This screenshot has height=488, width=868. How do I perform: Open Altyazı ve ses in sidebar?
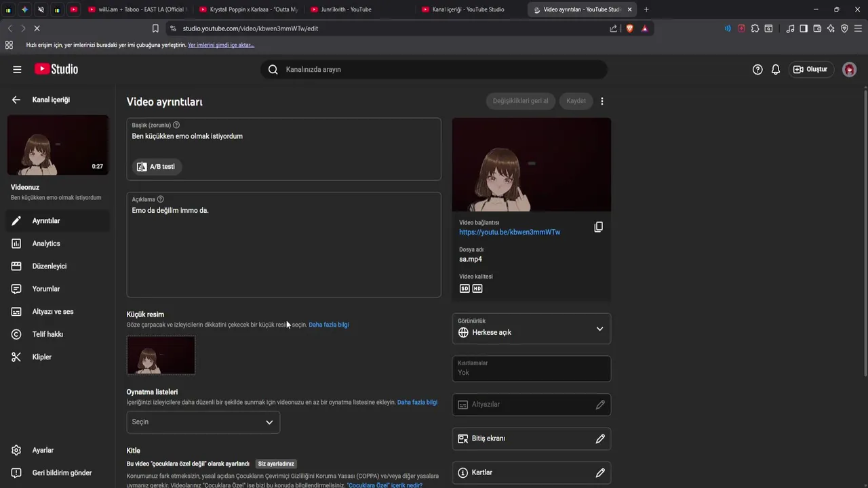tap(58, 312)
